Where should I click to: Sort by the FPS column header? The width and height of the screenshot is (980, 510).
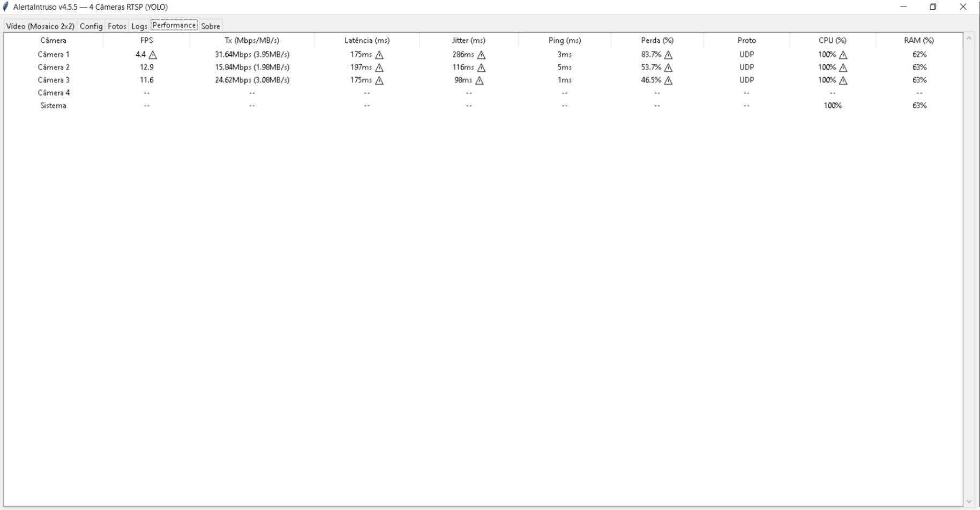(146, 40)
